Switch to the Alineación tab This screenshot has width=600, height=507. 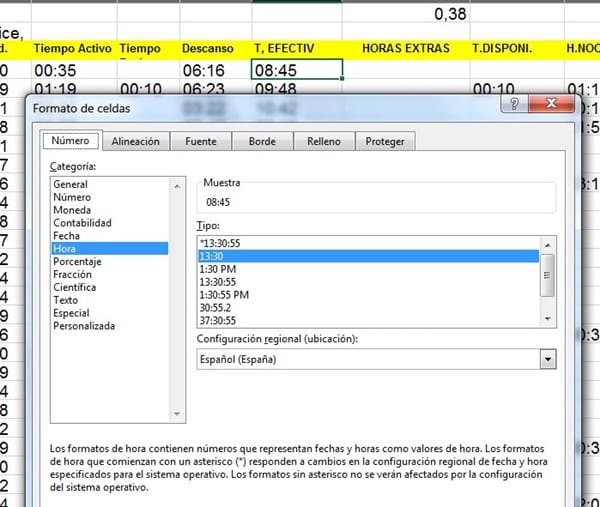(x=135, y=141)
